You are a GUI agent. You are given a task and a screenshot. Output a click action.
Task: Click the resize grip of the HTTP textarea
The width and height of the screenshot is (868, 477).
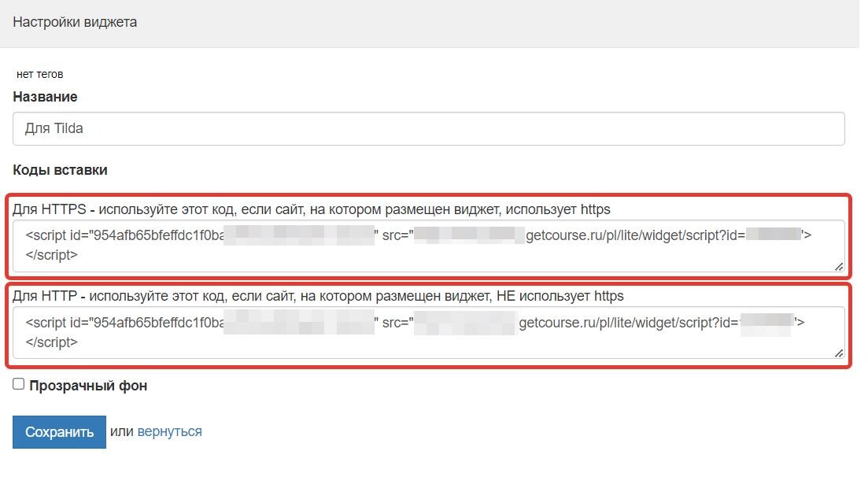coord(839,353)
